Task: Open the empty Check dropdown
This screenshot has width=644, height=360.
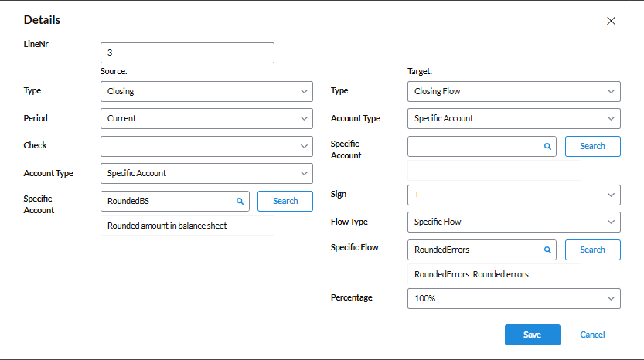Action: pos(206,146)
